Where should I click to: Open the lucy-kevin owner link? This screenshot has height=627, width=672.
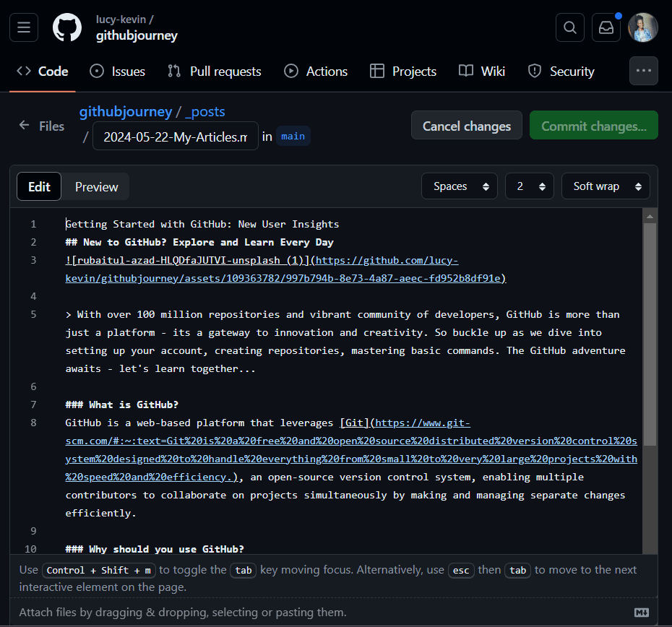(121, 20)
